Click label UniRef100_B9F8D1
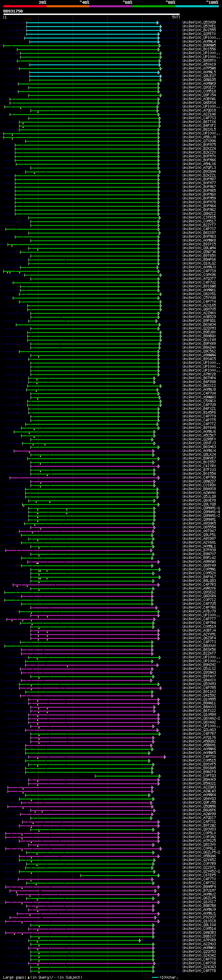The width and height of the screenshot is (222, 980). [199, 321]
